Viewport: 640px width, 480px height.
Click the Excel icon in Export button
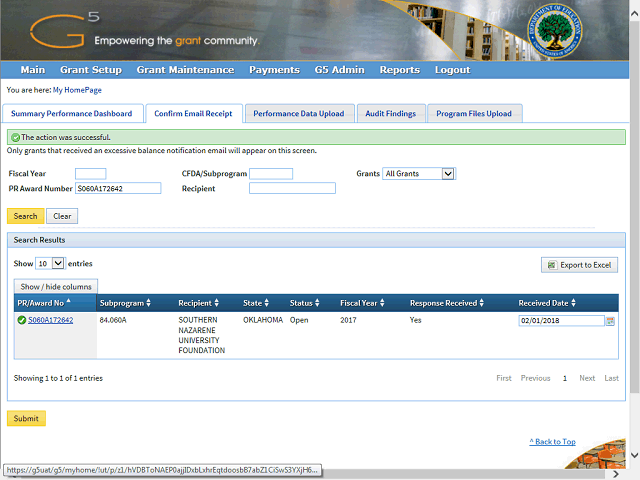[552, 265]
